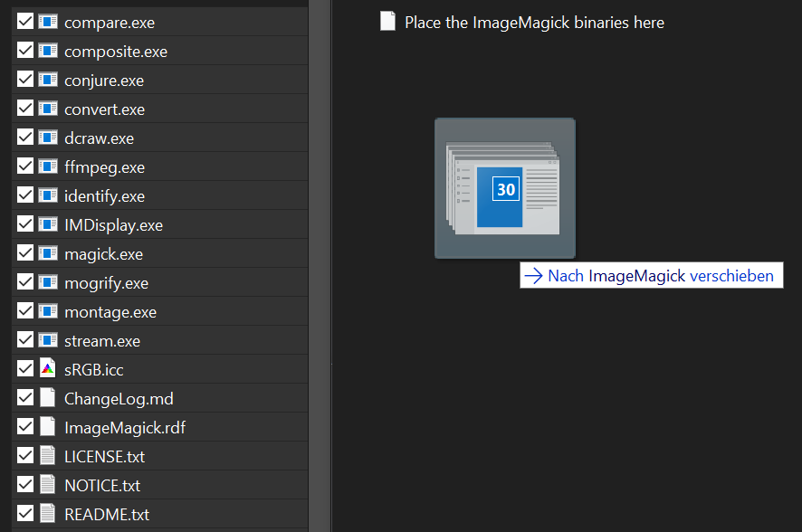Click the ChangeLog.md blank file icon
The image size is (802, 532).
(48, 397)
